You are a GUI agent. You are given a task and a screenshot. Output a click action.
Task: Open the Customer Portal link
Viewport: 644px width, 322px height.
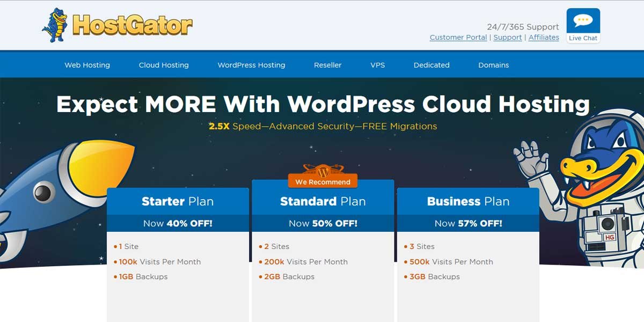(458, 37)
